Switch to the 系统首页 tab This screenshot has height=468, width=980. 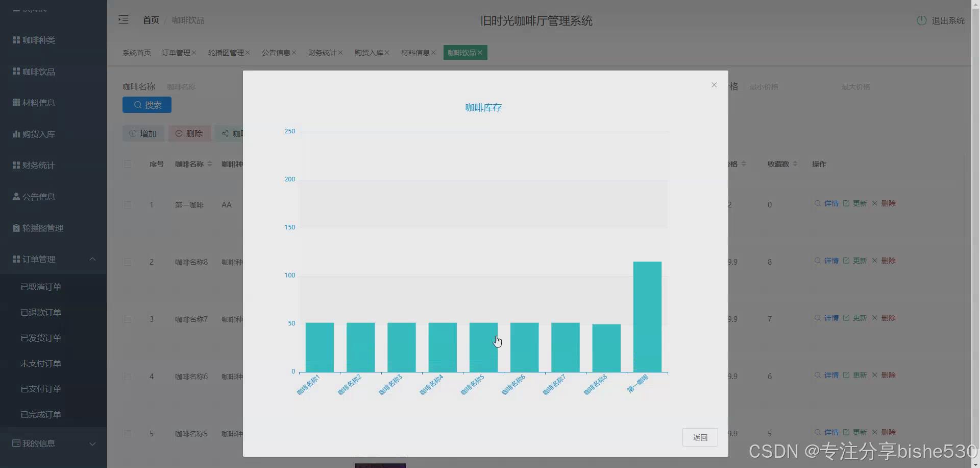point(136,52)
